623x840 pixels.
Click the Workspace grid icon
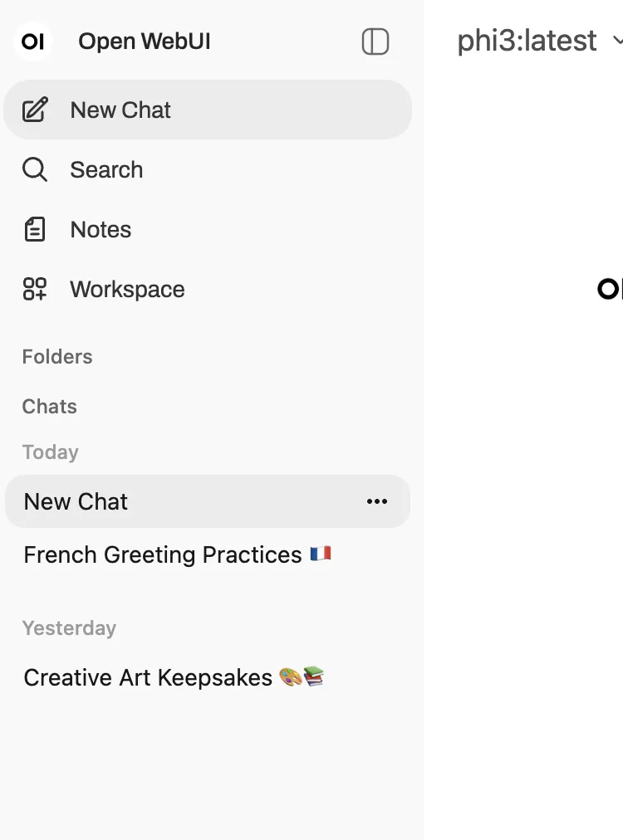pyautogui.click(x=35, y=289)
